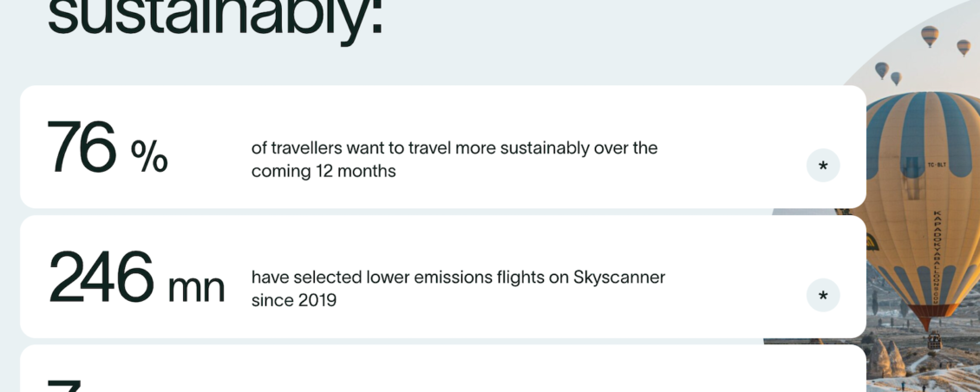Click the TC-BLT registration label on the balloon

[937, 165]
